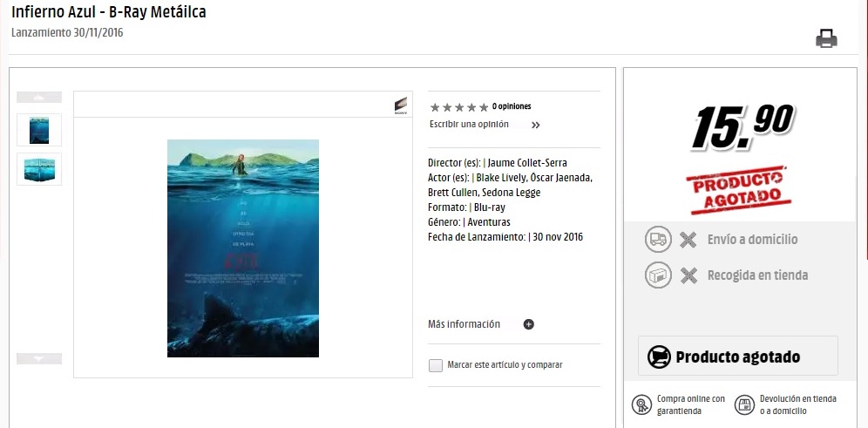Click the double chevron beside Escribir una opinión
This screenshot has width=868, height=428.
(x=535, y=126)
